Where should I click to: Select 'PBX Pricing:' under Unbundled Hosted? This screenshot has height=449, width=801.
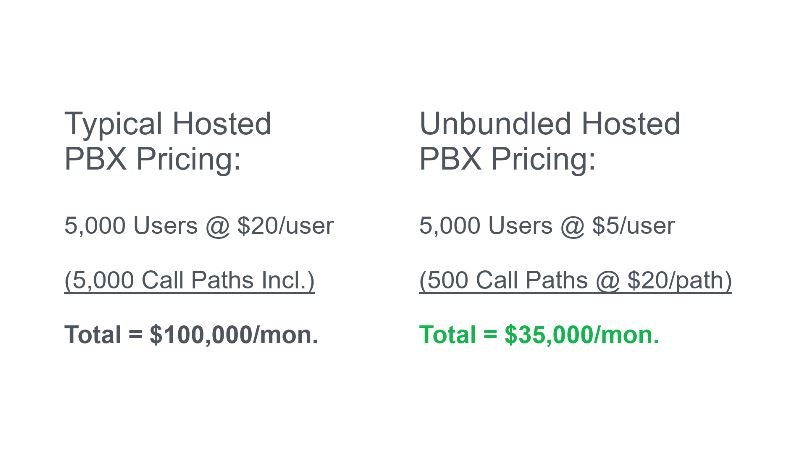pyautogui.click(x=507, y=159)
